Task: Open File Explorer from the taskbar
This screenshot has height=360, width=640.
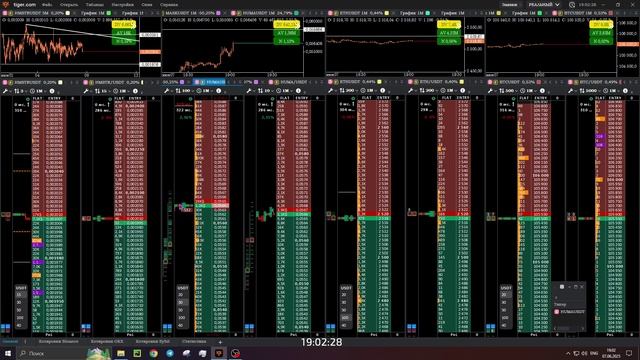Action: point(121,353)
